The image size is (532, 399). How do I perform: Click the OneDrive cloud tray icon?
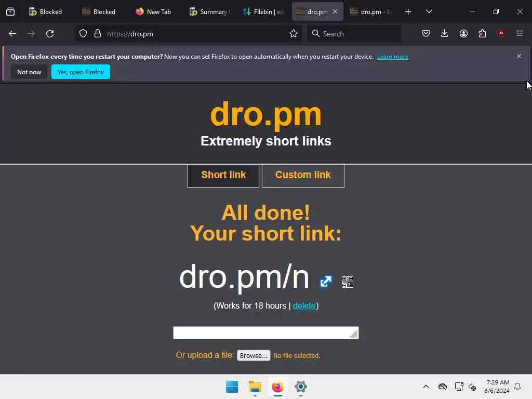click(x=443, y=387)
